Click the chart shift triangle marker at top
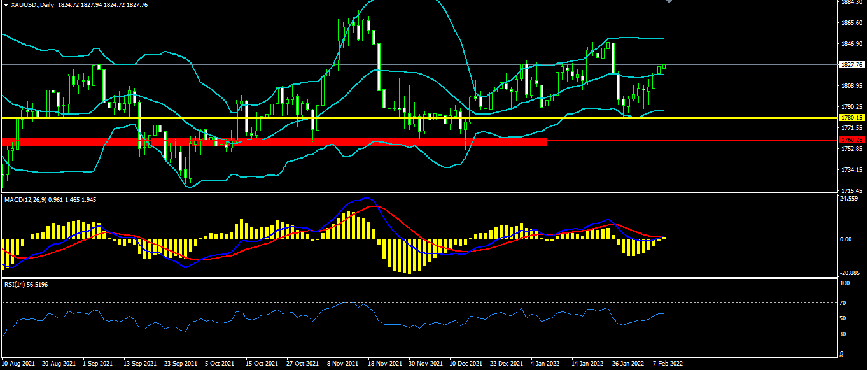Image resolution: width=868 pixels, height=370 pixels. pyautogui.click(x=669, y=2)
